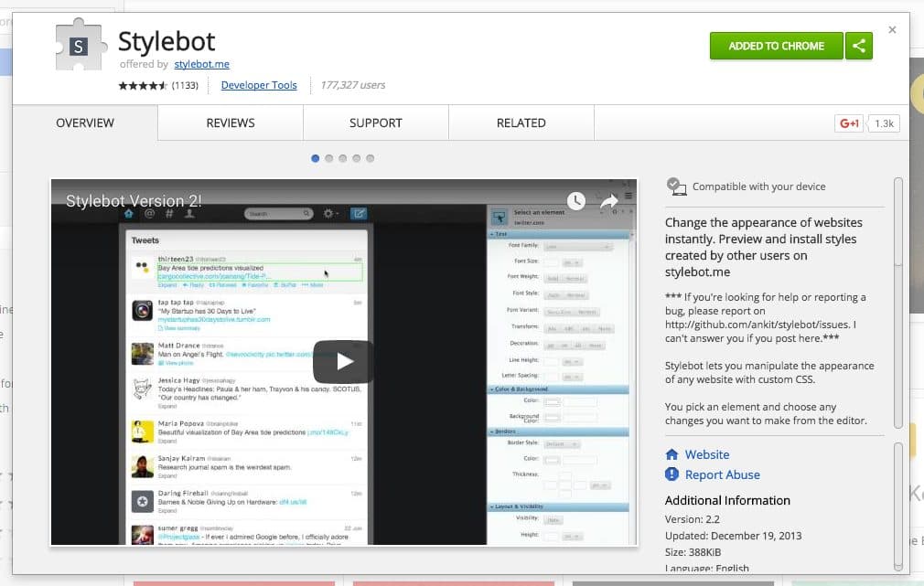
Task: Select the last carousel dot
Action: pos(371,158)
